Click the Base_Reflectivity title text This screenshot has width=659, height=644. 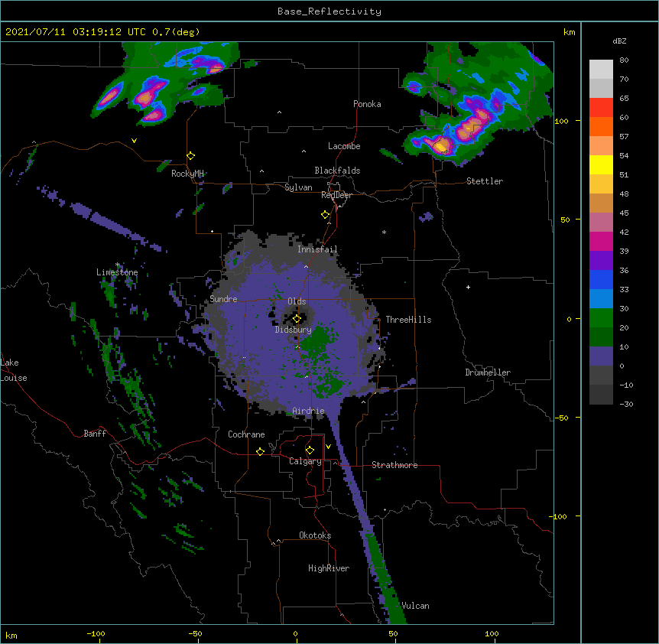(x=329, y=11)
